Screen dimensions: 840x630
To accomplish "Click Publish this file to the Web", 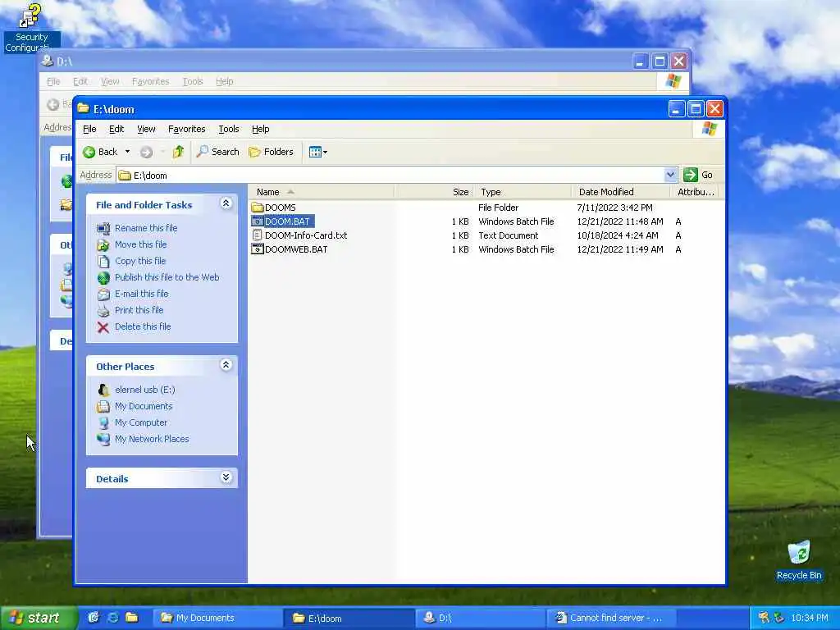I will coord(167,277).
